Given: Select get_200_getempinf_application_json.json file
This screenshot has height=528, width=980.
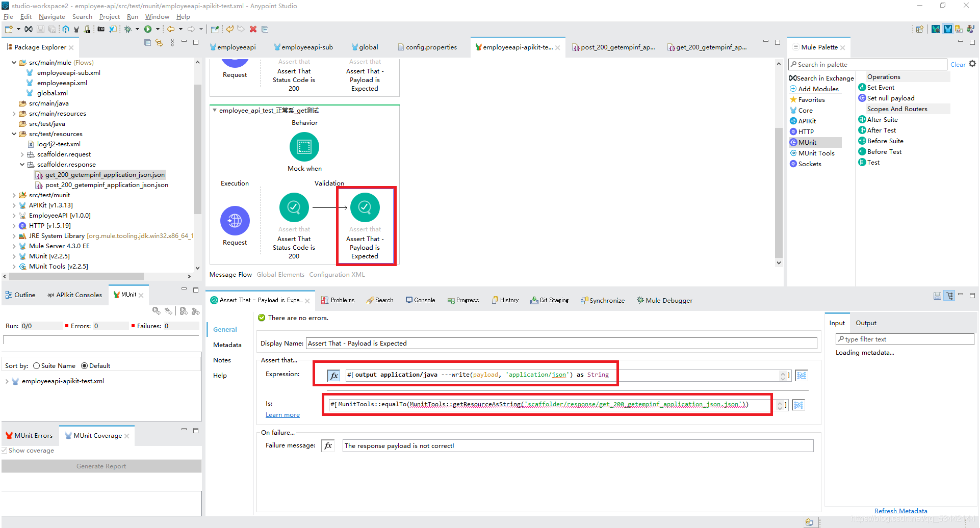Looking at the screenshot, I should (100, 175).
